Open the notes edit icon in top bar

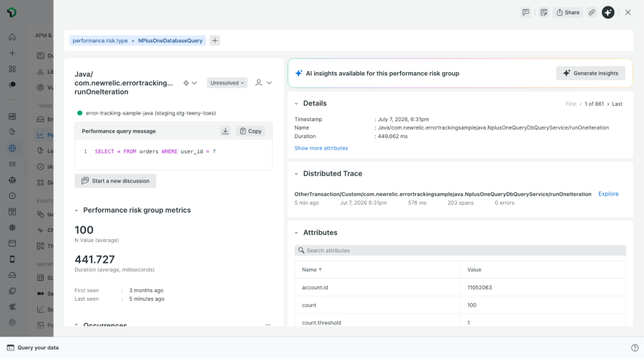point(544,12)
